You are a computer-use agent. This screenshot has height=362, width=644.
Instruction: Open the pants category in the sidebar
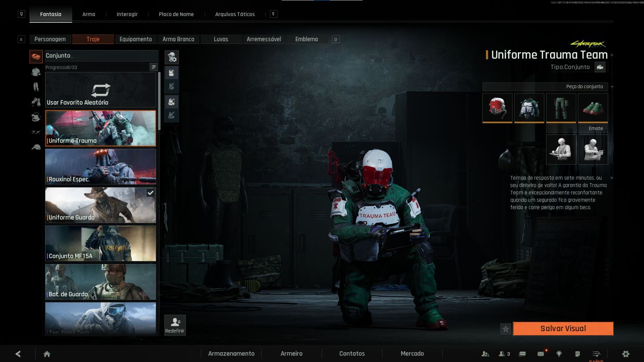tap(36, 87)
